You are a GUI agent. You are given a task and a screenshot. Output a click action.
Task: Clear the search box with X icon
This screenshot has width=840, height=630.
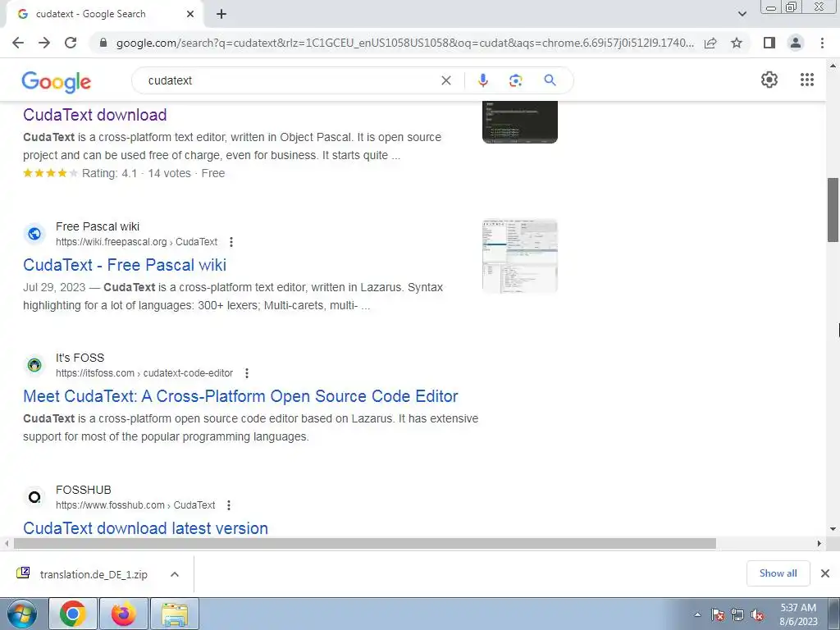point(445,80)
